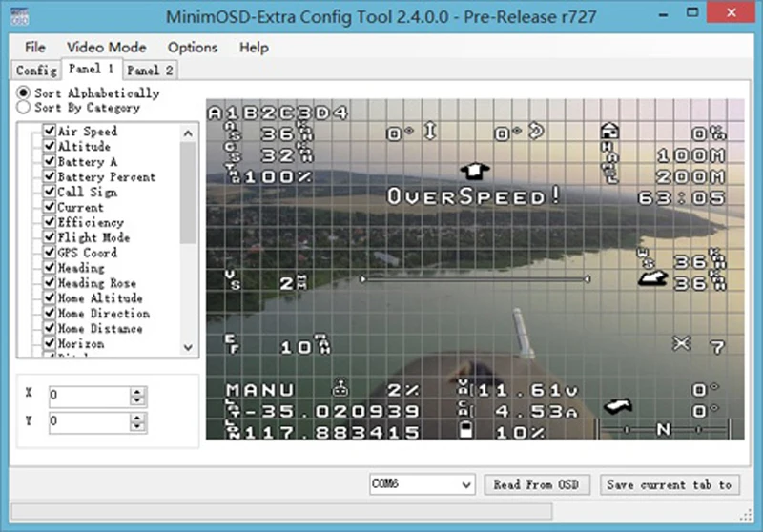Viewport: 763px width, 532px height.
Task: Select the wind direction arrow icon
Action: pos(652,279)
